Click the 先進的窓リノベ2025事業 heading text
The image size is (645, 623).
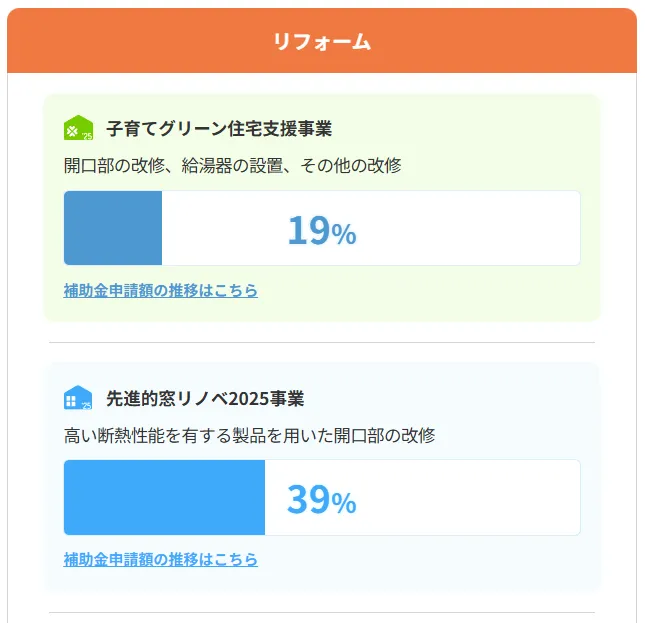(205, 398)
